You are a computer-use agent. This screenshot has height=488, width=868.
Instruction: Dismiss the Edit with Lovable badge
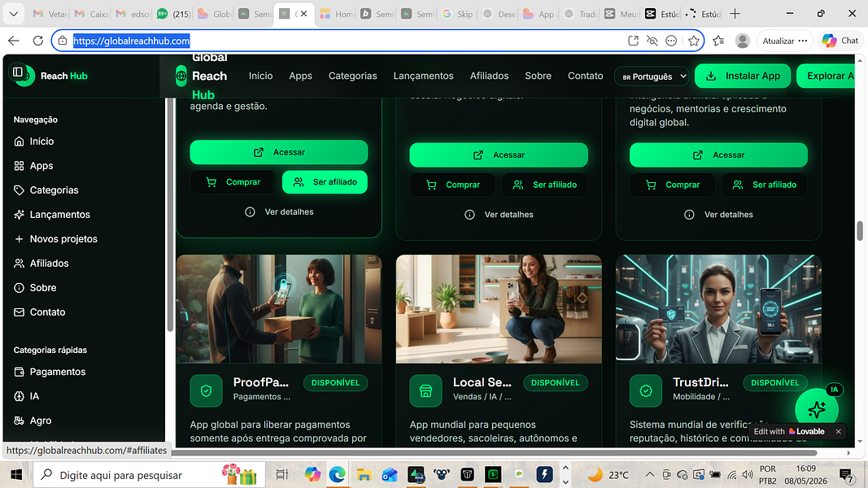click(x=838, y=432)
